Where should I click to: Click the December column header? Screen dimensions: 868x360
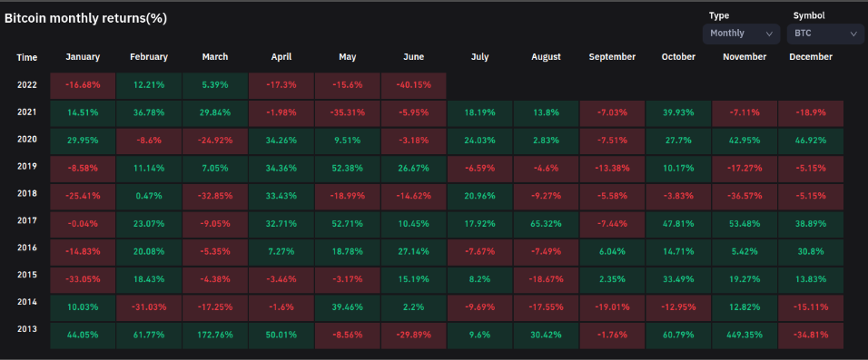[x=811, y=57]
